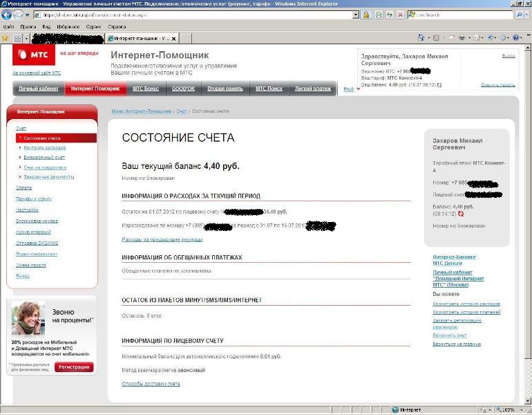Open the Сервис menu
Image resolution: width=532 pixels, height=415 pixels.
[x=94, y=27]
